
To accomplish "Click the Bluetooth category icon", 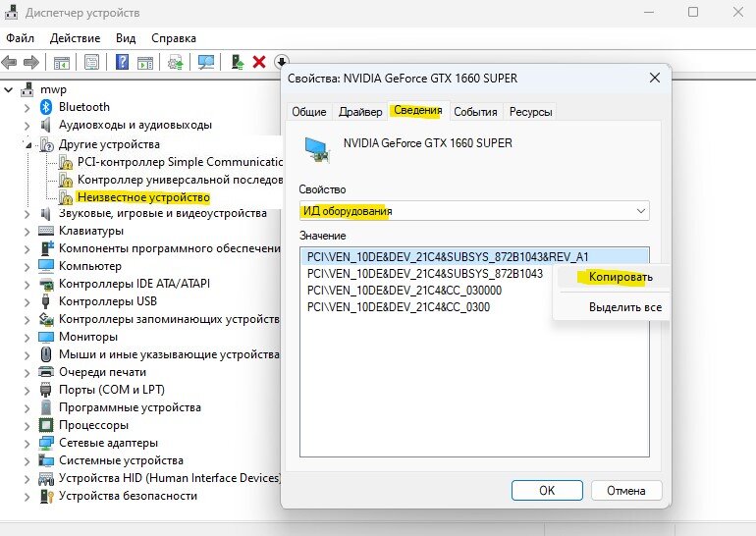I will [x=46, y=107].
